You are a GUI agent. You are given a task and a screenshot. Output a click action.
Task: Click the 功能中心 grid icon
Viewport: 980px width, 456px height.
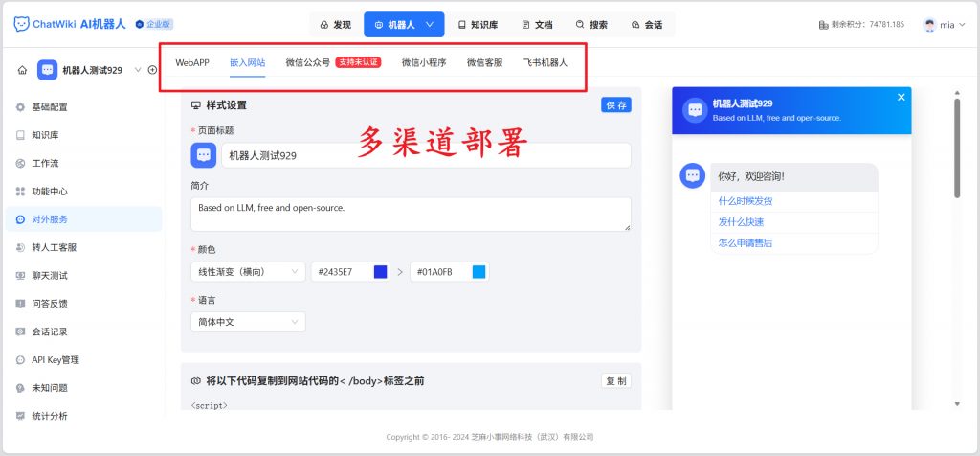pyautogui.click(x=20, y=192)
